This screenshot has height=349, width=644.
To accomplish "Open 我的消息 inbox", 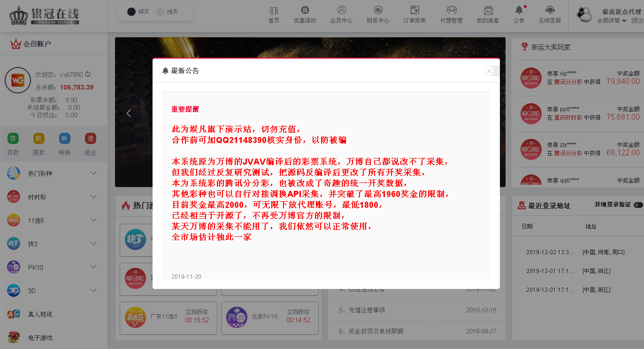I will [488, 15].
